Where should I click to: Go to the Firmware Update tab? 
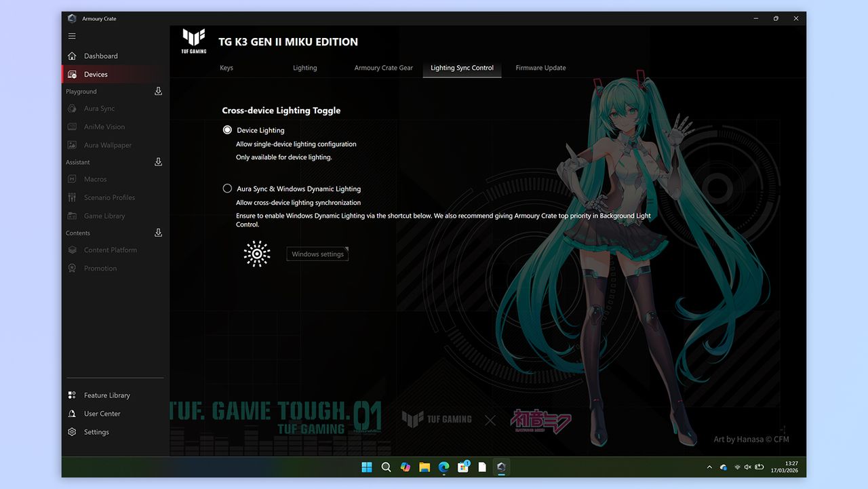coord(540,68)
